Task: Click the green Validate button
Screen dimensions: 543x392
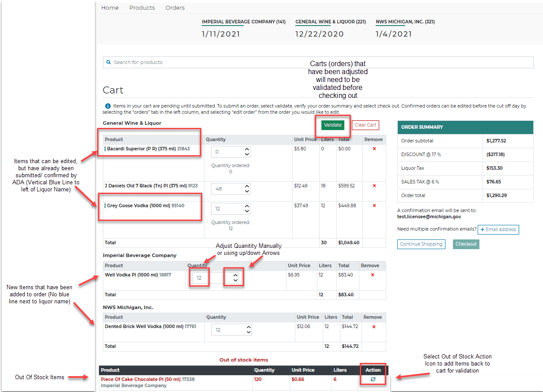Action: point(332,125)
